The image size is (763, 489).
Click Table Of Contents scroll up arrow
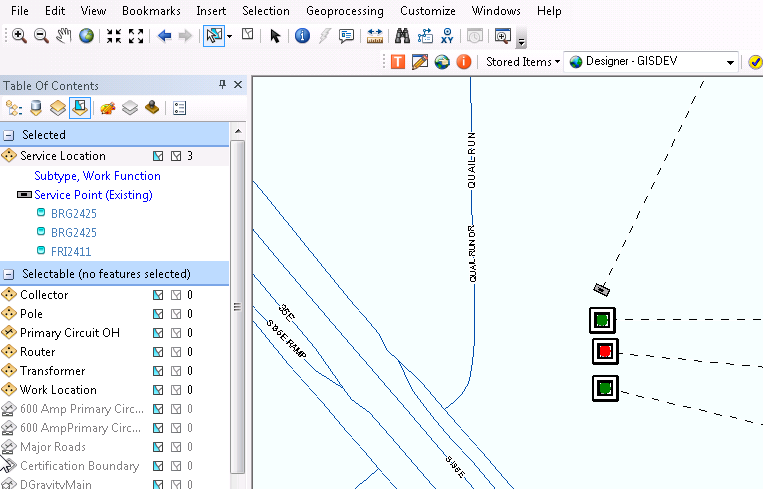[x=238, y=130]
